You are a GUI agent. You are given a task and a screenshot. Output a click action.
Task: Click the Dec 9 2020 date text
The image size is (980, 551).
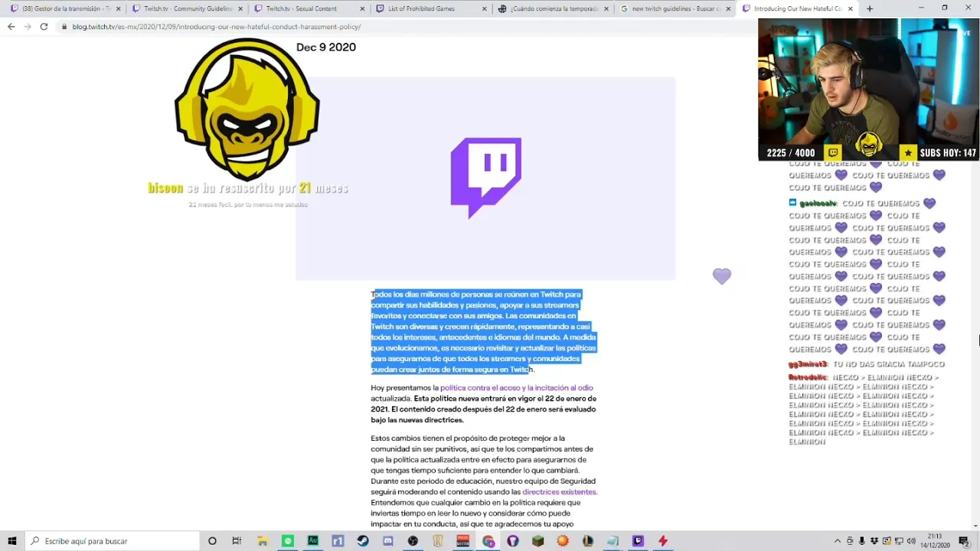(x=326, y=47)
